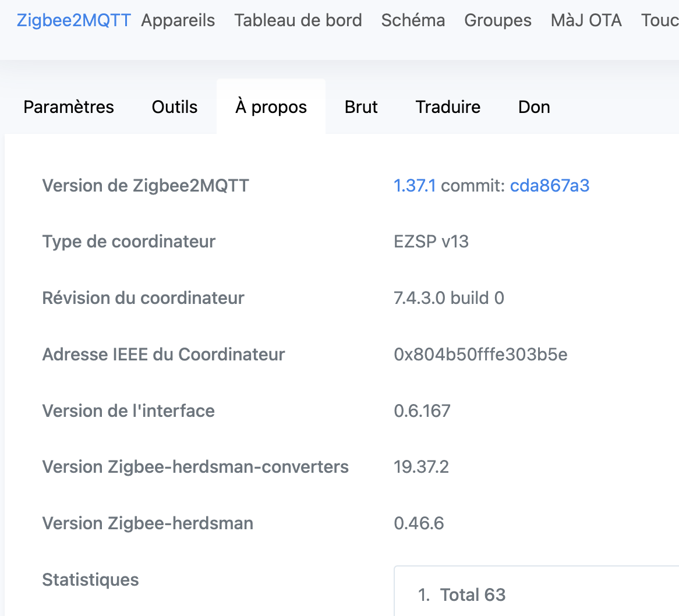Select the coordinator type value EZSP v13
Screen dimensions: 679x616
click(x=432, y=242)
